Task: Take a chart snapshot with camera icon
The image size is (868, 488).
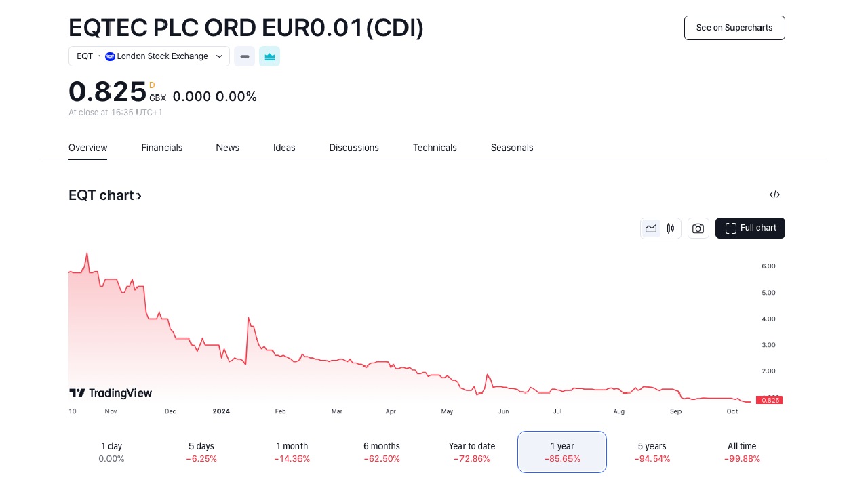Action: pyautogui.click(x=698, y=228)
